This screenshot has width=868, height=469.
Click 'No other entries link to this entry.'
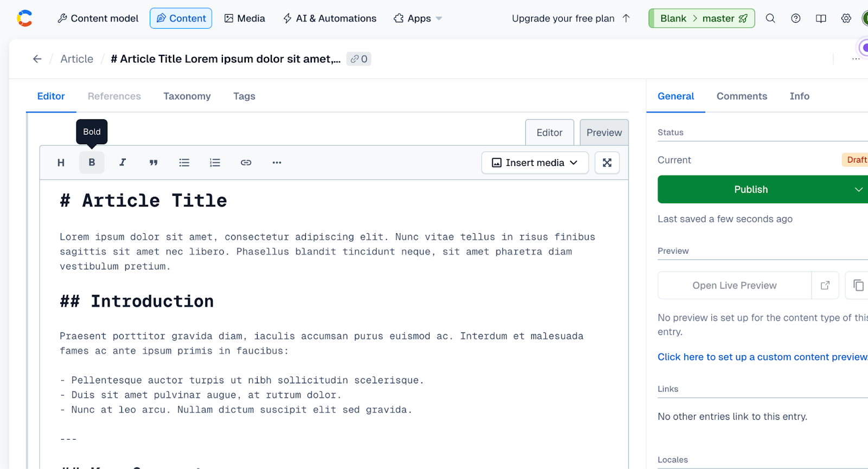732,416
